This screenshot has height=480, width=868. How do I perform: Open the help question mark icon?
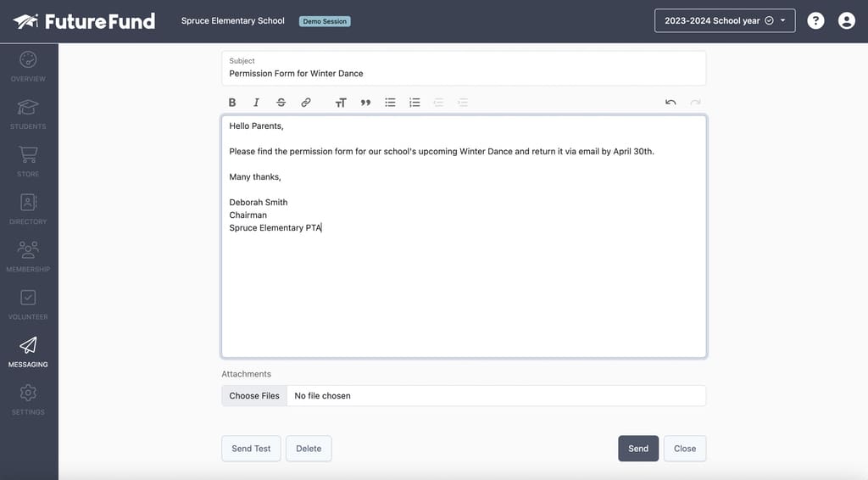pos(815,21)
